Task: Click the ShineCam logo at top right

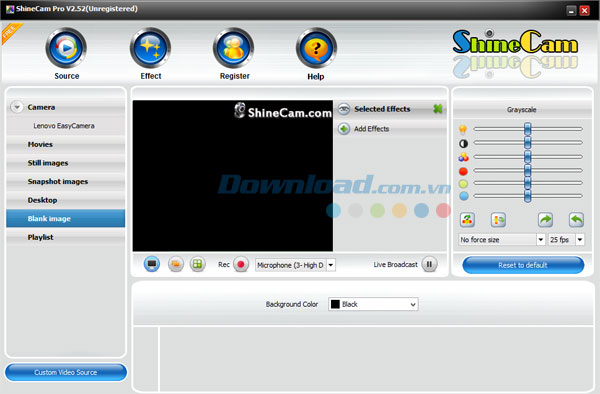Action: tap(515, 42)
